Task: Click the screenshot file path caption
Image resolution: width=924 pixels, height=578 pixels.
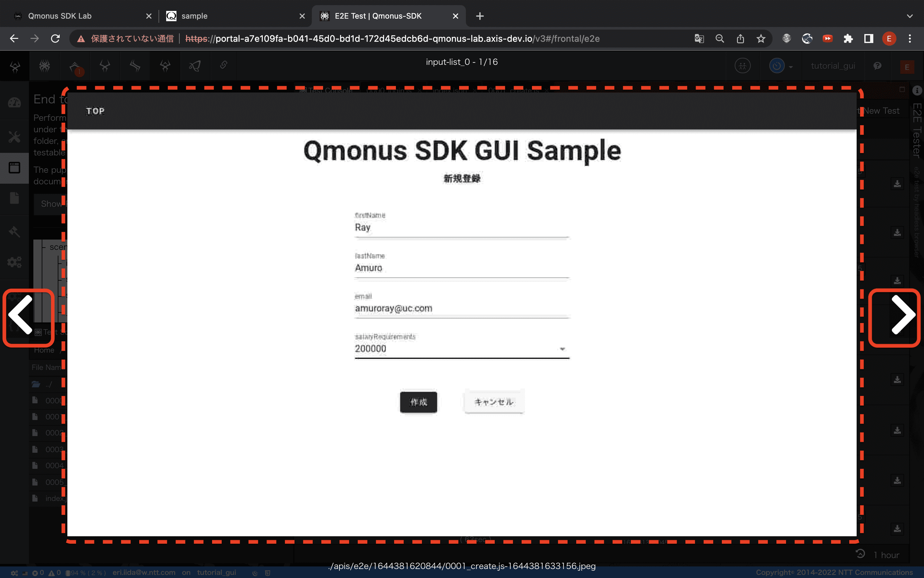Action: tap(462, 566)
